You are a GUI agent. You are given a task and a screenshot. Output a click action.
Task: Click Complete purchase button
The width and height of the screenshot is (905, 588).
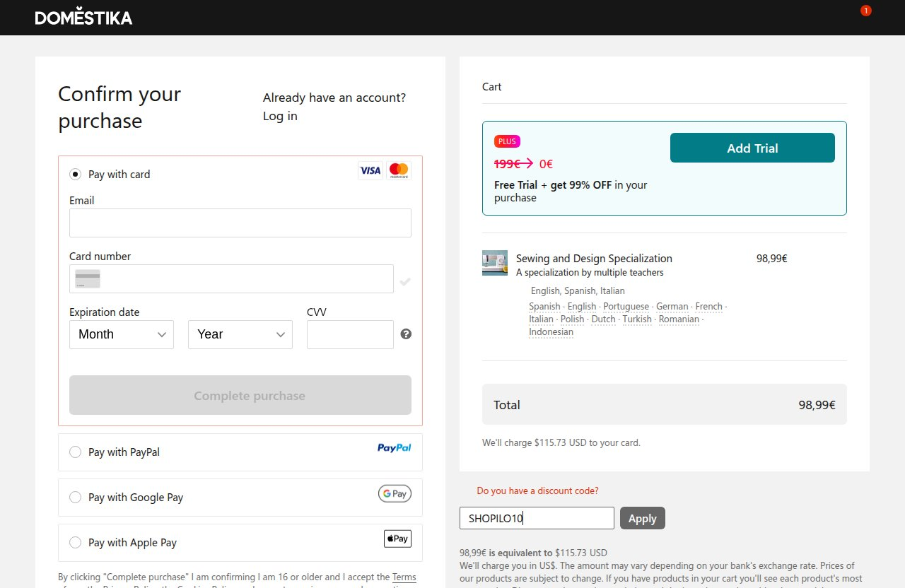240,395
